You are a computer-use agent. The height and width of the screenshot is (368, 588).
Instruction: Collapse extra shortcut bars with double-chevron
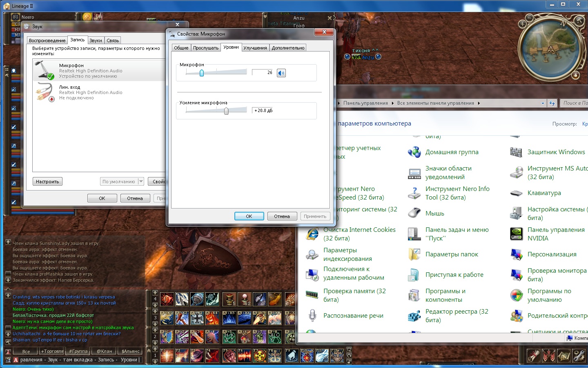click(149, 350)
